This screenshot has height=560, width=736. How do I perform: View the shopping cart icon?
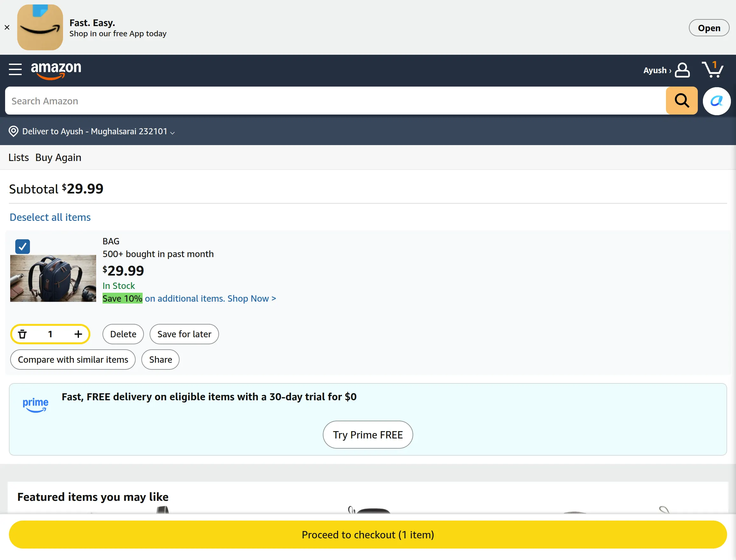coord(713,69)
